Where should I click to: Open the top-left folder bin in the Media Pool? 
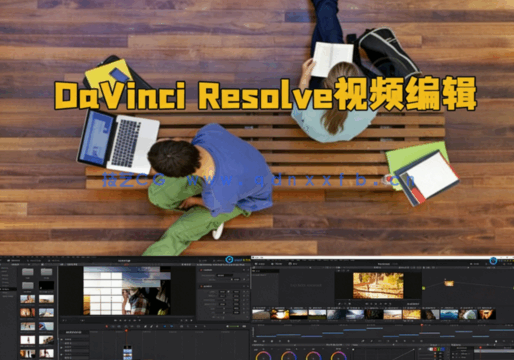tap(28, 272)
